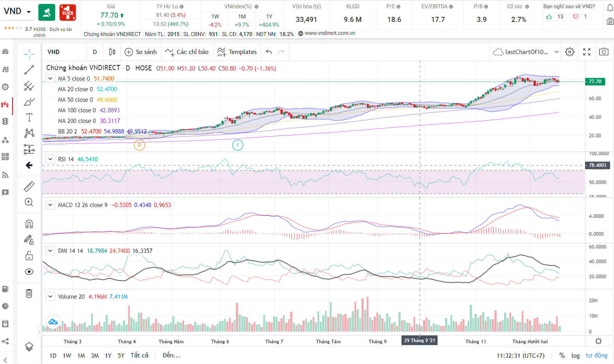Open the So sánh compare tool
The width and height of the screenshot is (614, 364).
click(140, 52)
